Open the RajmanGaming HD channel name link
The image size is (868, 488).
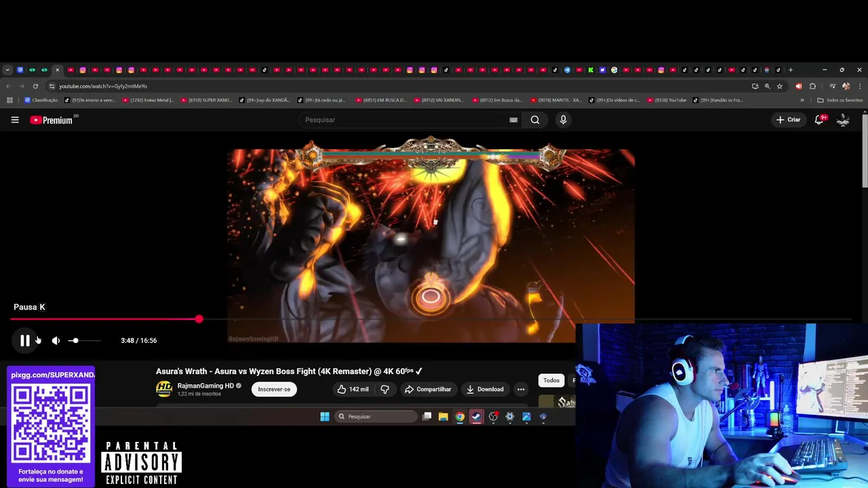[x=205, y=386]
